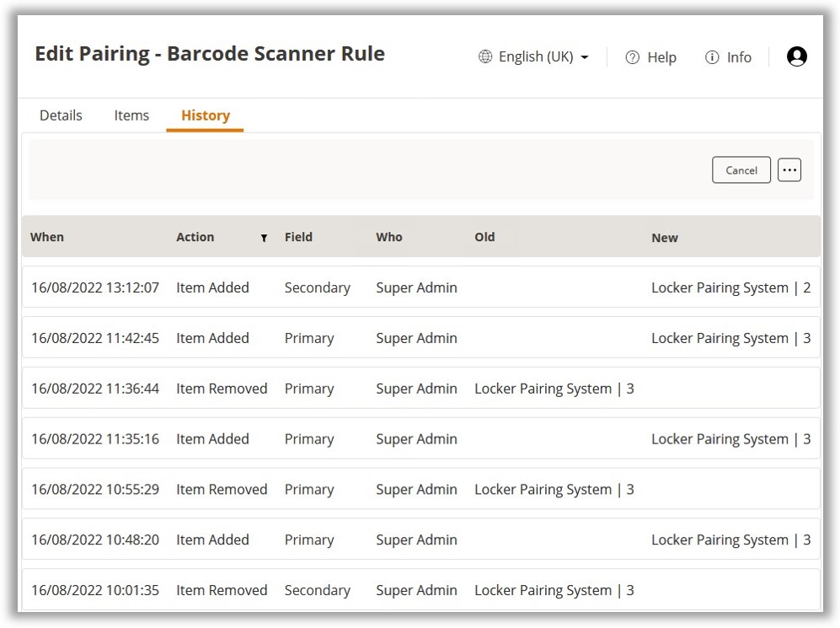Sort by the When column header
Screen dimensions: 840x628
[47, 238]
